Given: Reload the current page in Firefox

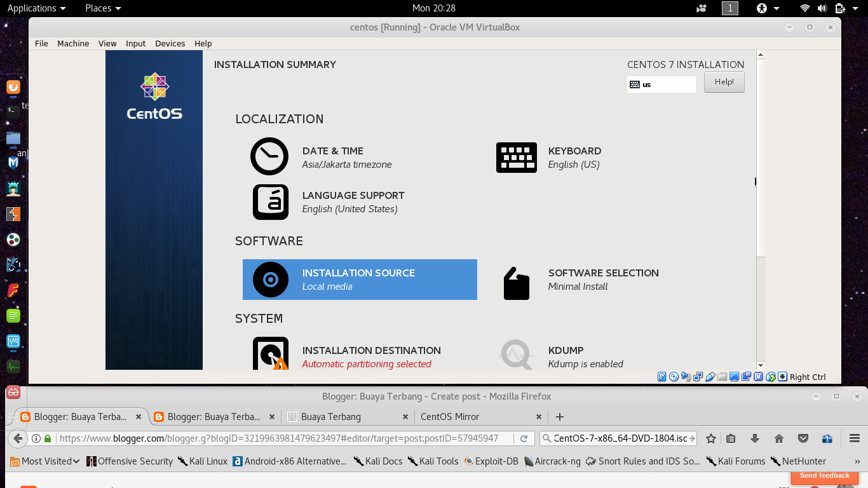Looking at the screenshot, I should point(524,438).
